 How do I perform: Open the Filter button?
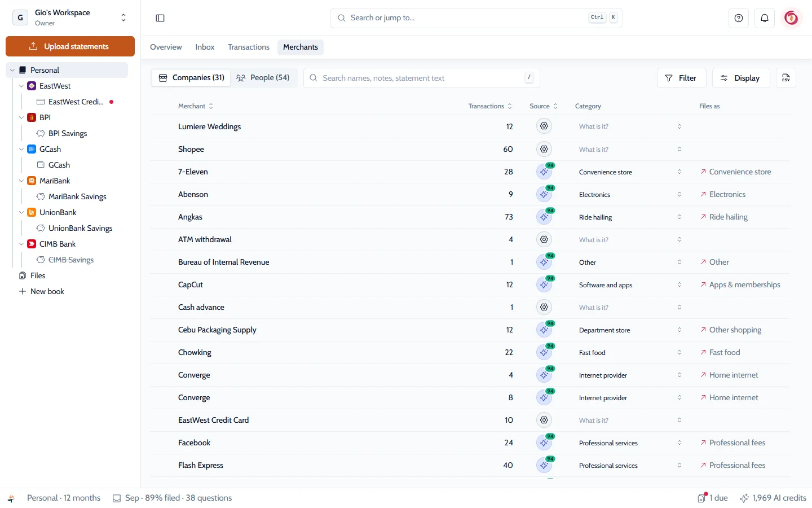(681, 78)
